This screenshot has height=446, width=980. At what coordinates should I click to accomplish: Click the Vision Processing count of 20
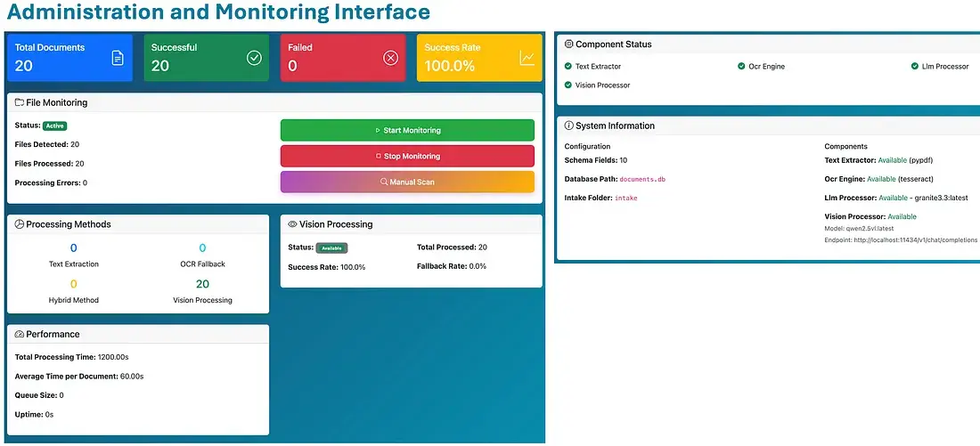pyautogui.click(x=202, y=284)
